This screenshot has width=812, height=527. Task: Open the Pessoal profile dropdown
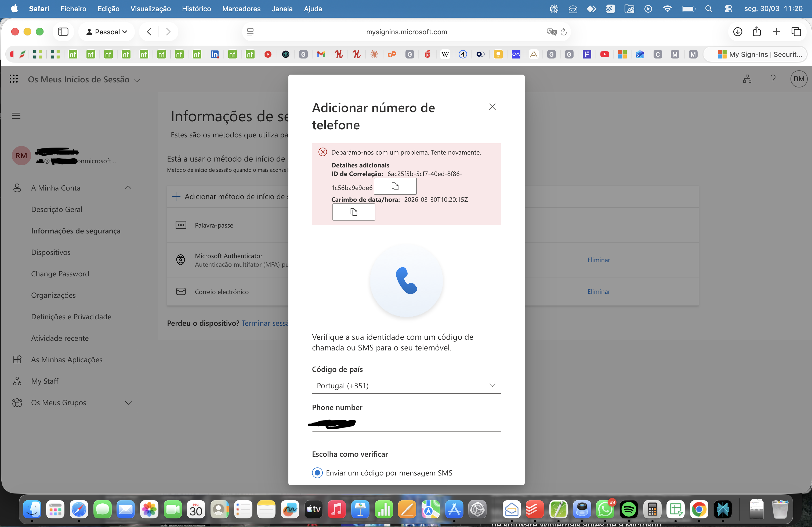(x=107, y=32)
